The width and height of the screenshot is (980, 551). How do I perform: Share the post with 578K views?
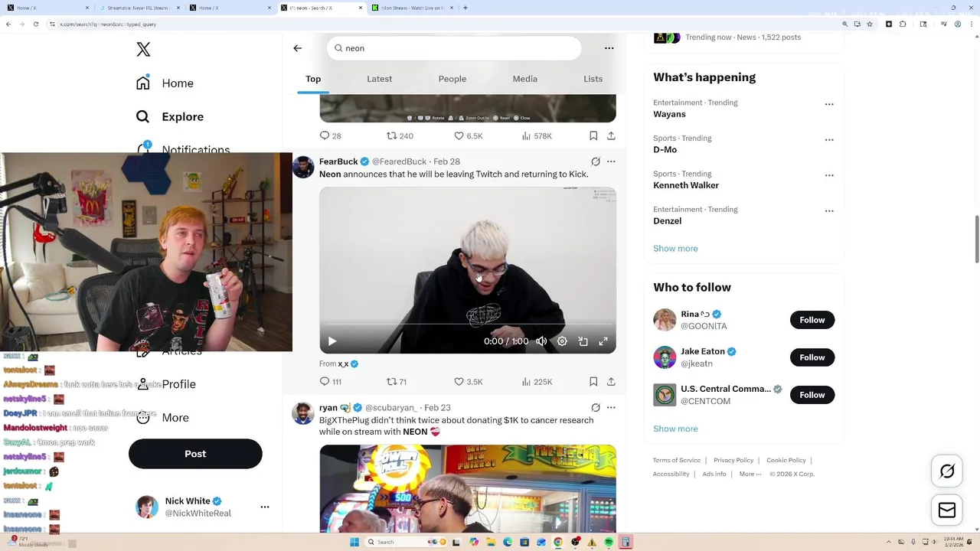click(611, 135)
